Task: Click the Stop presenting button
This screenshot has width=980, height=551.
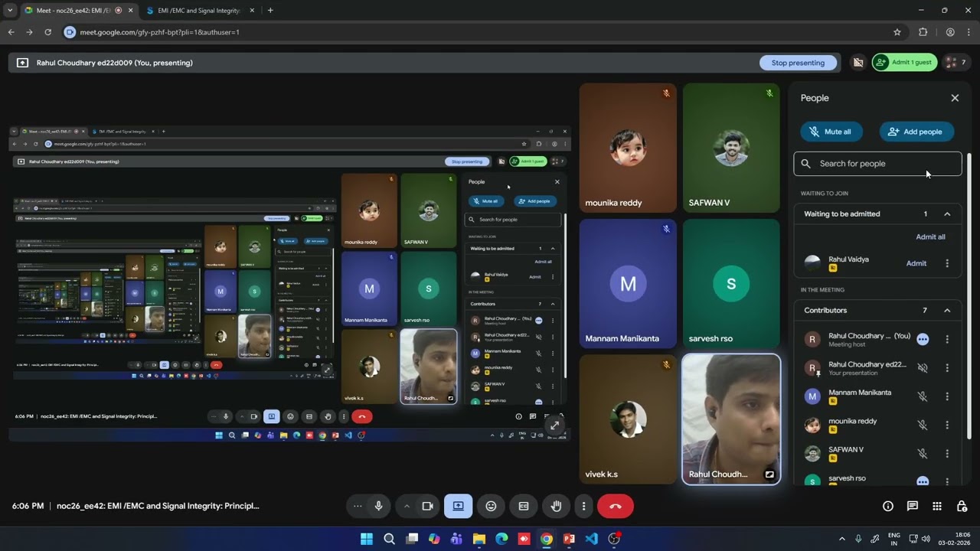Action: coord(798,63)
